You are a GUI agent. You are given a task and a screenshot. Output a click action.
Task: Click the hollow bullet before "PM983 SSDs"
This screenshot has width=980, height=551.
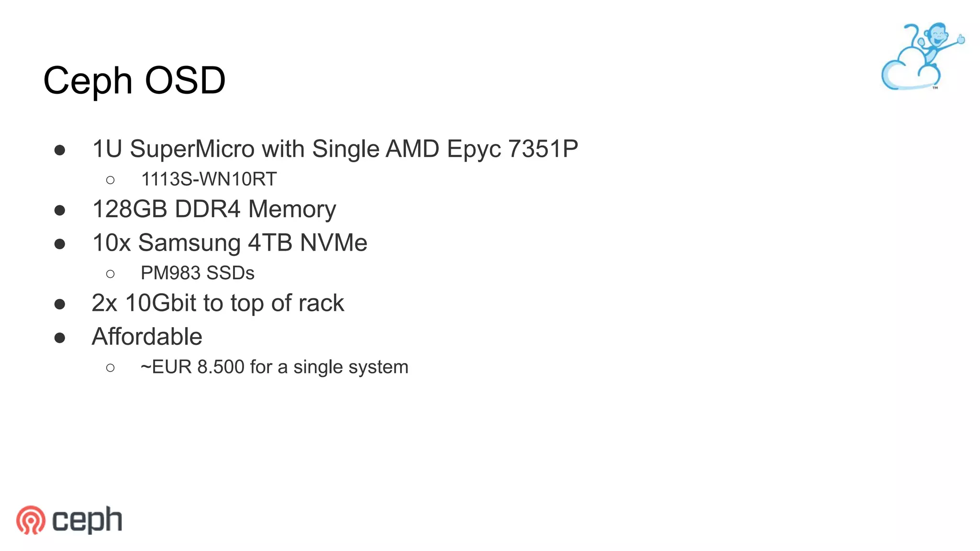[111, 274]
